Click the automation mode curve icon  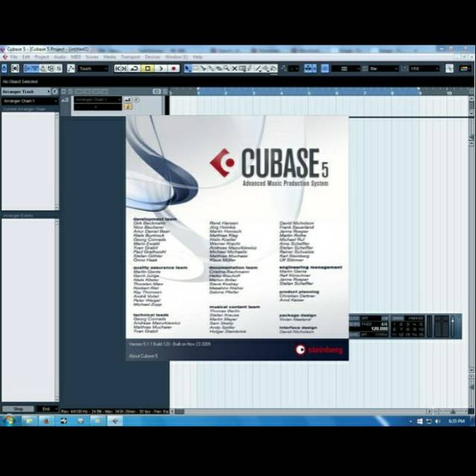coord(71,68)
